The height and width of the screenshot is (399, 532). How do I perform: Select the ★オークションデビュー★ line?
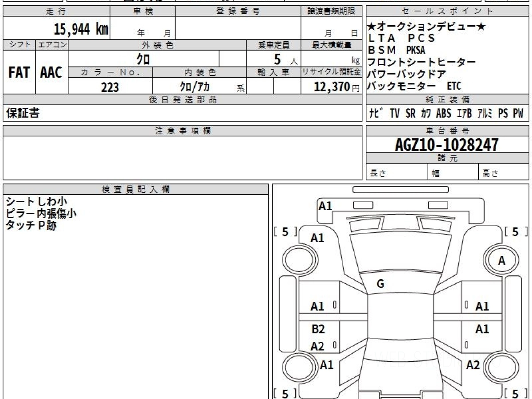(426, 27)
